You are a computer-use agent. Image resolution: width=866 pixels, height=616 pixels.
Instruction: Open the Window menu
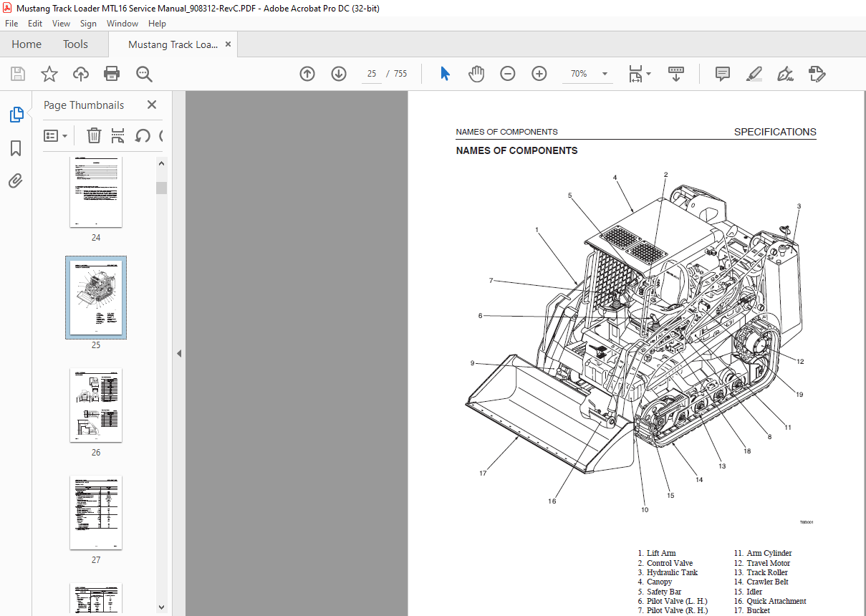pyautogui.click(x=122, y=24)
